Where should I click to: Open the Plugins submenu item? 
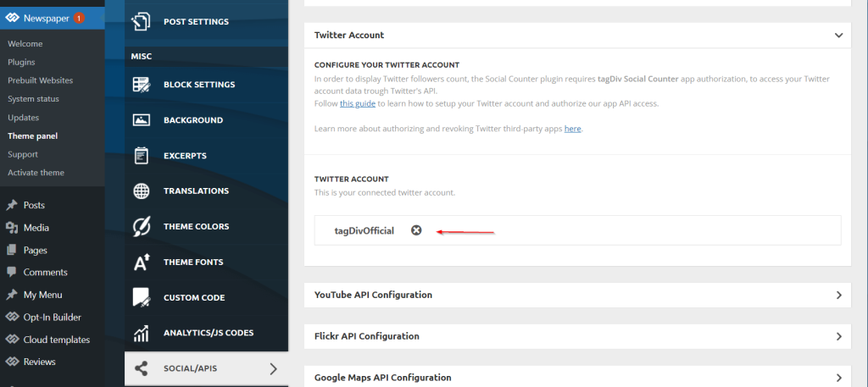click(21, 62)
